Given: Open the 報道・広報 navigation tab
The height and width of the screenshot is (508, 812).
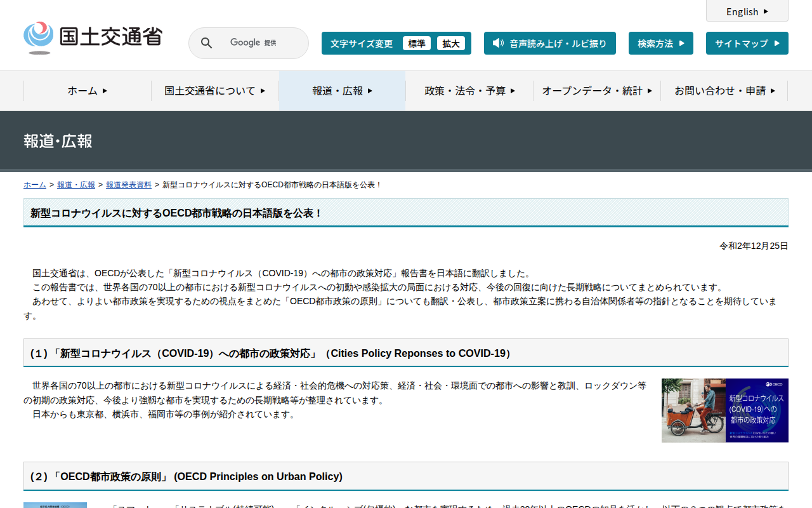Looking at the screenshot, I should [342, 91].
